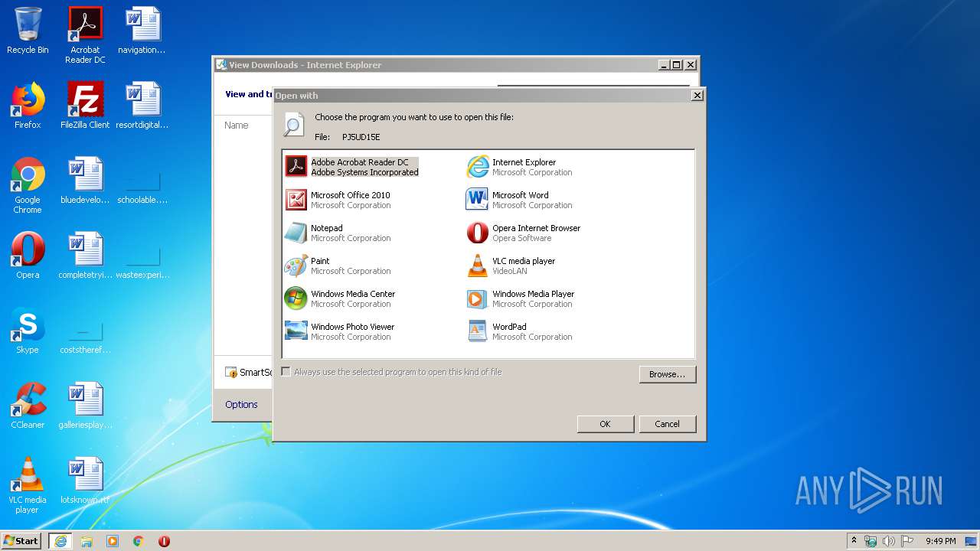Show hidden tray icons arrow
980x551 pixels.
point(854,540)
